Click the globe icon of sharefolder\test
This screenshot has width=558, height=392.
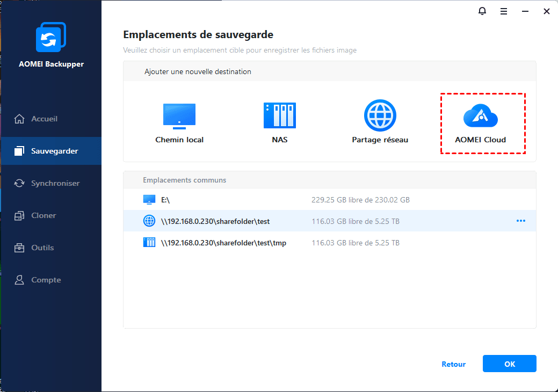pyautogui.click(x=149, y=221)
